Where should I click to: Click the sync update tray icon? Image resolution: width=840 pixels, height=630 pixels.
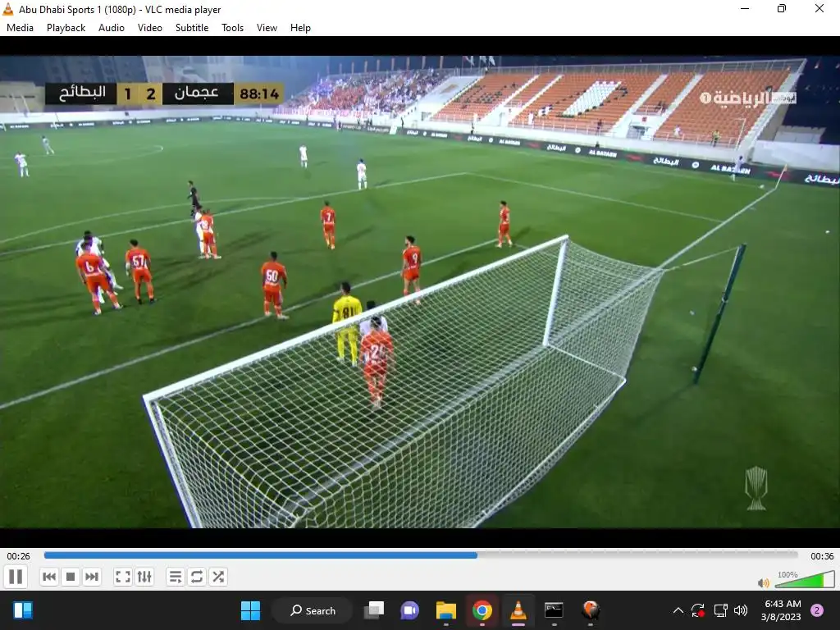click(x=697, y=610)
